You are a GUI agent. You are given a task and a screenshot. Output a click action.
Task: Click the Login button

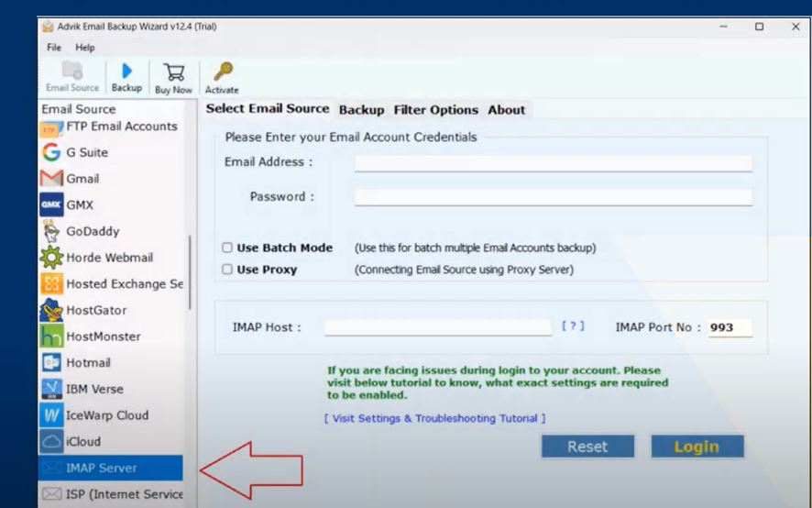[x=697, y=447]
